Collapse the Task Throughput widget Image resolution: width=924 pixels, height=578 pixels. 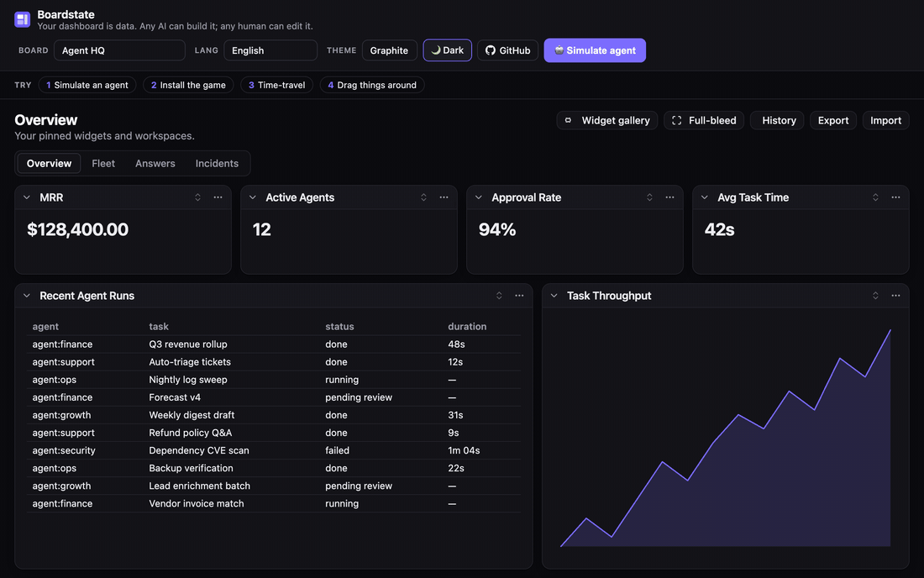[x=554, y=296]
